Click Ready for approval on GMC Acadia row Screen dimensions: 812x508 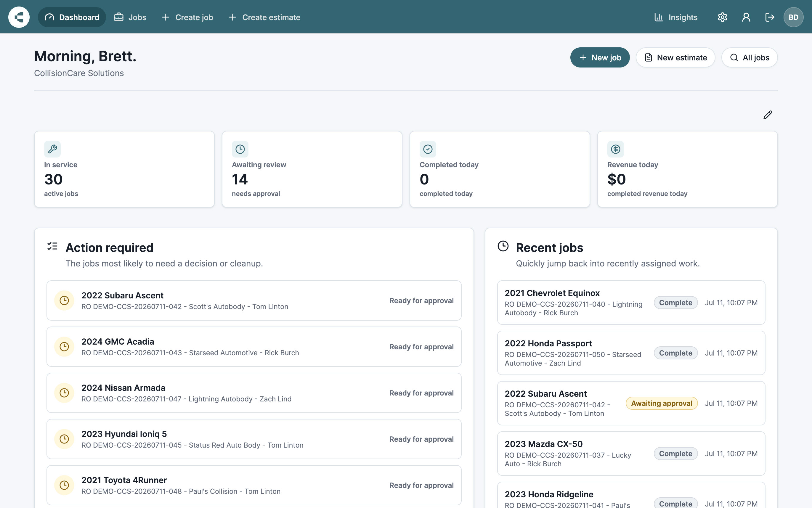pyautogui.click(x=421, y=347)
